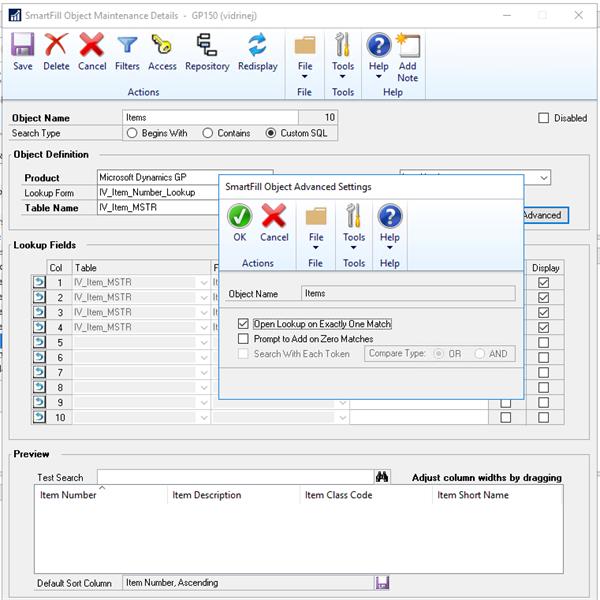
Task: Click the Save icon in main toolbar
Action: tap(23, 52)
